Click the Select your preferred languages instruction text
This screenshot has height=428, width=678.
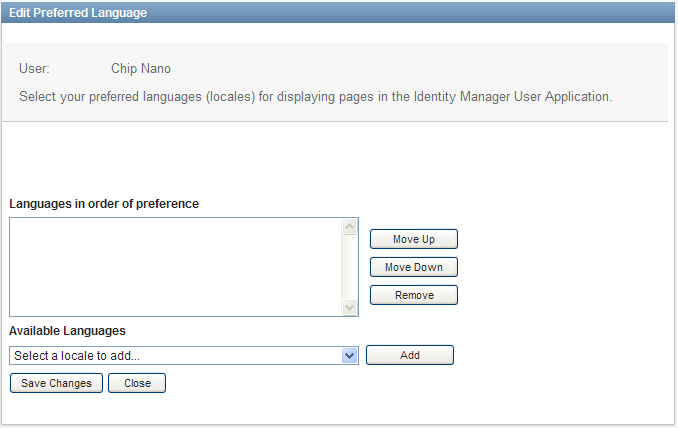316,96
